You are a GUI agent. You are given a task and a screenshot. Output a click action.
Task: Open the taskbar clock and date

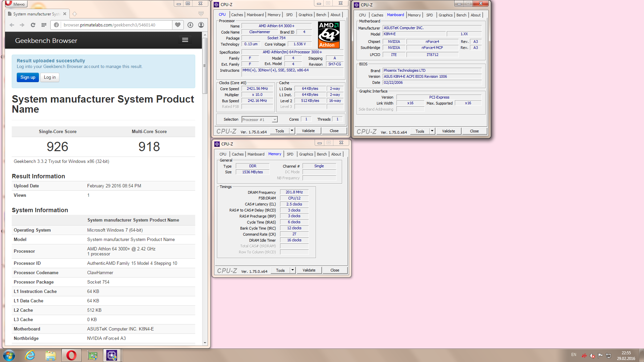click(626, 356)
